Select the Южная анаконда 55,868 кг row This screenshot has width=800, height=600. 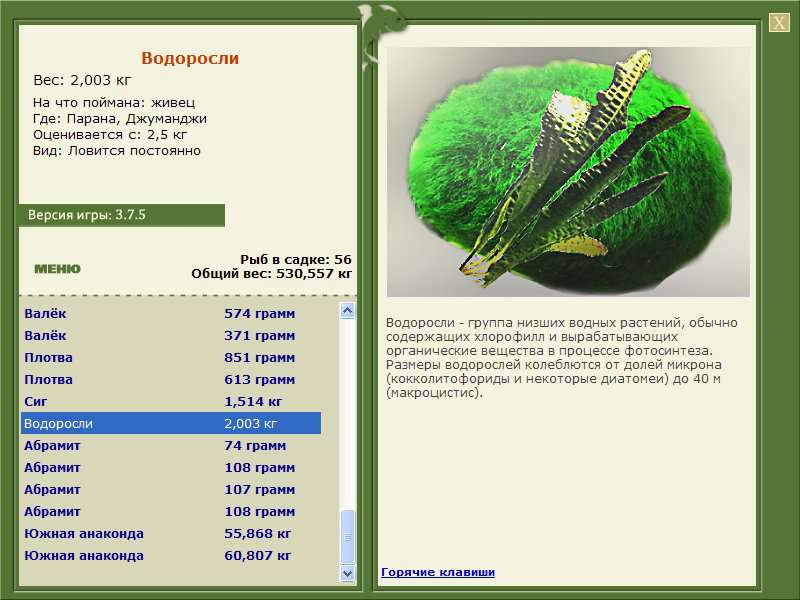[171, 533]
